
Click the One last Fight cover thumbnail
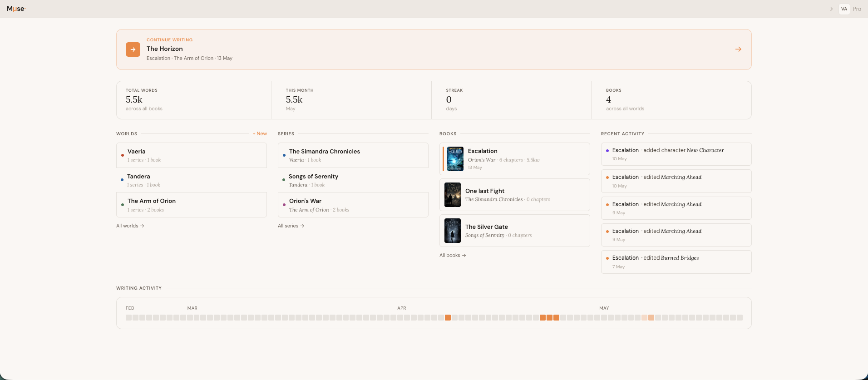(453, 195)
